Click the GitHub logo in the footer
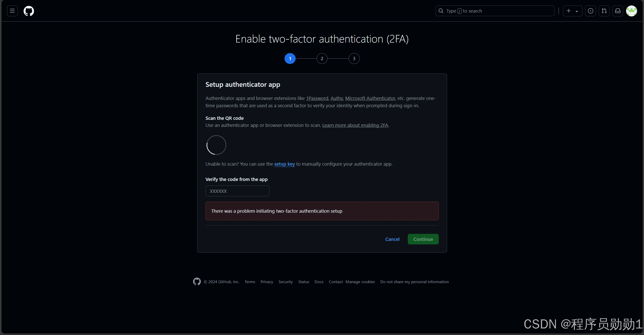 (x=197, y=281)
